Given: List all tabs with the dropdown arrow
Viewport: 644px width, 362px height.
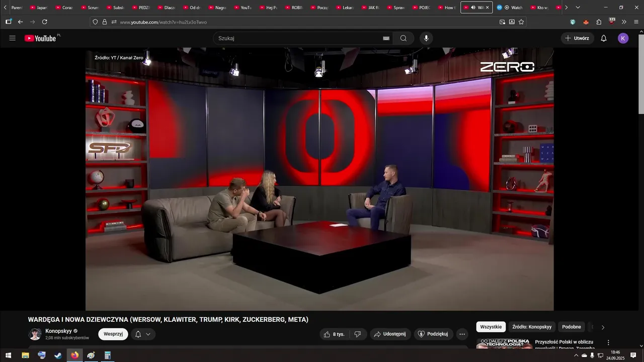Looking at the screenshot, I should [x=578, y=8].
